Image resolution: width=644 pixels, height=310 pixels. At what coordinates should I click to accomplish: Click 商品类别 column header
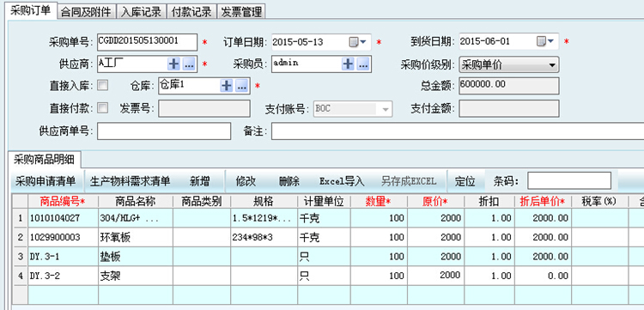tap(201, 201)
